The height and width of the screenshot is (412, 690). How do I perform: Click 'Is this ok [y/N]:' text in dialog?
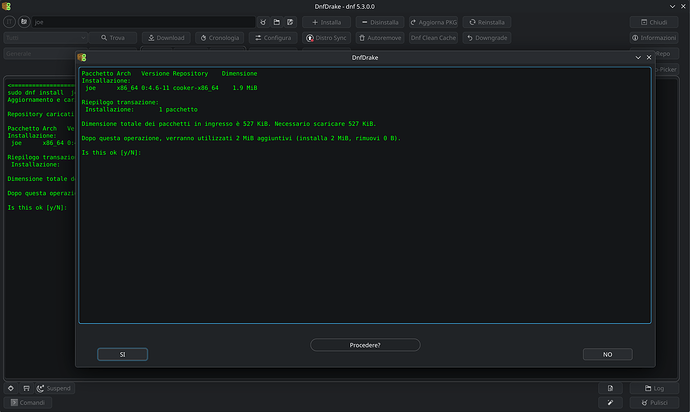click(x=111, y=153)
